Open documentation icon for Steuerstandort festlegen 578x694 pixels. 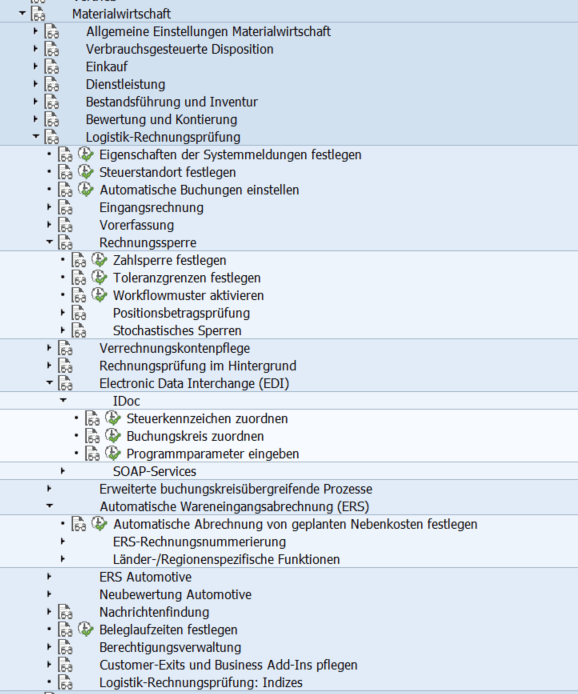66,172
